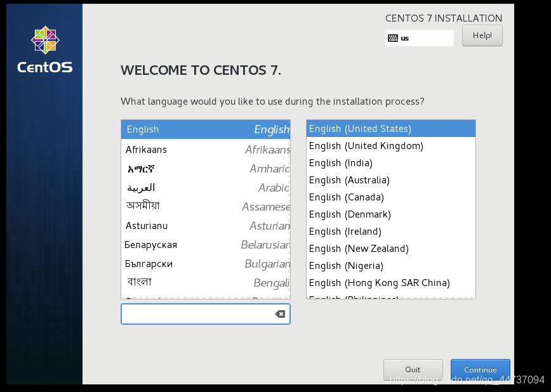
Task: Choose English (United States) locale
Action: click(x=391, y=129)
